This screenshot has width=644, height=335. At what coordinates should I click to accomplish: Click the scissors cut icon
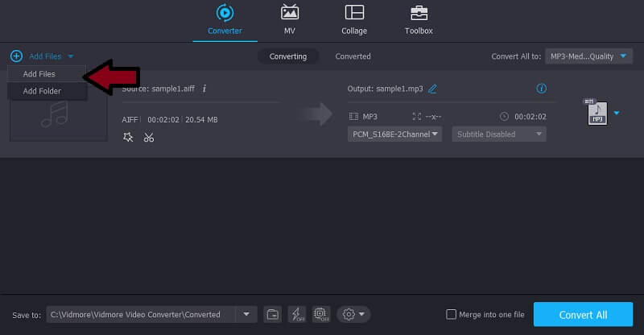pos(149,137)
